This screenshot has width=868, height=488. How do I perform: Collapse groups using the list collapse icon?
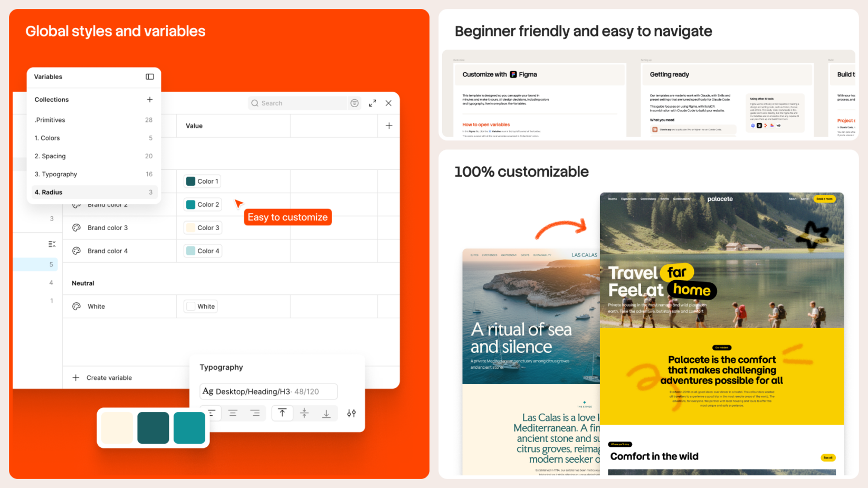tap(52, 244)
